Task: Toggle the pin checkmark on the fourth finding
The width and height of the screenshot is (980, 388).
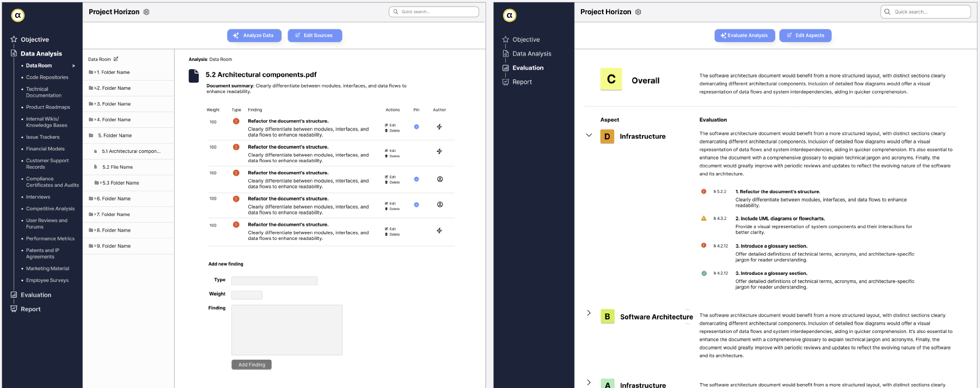Action: 416,205
